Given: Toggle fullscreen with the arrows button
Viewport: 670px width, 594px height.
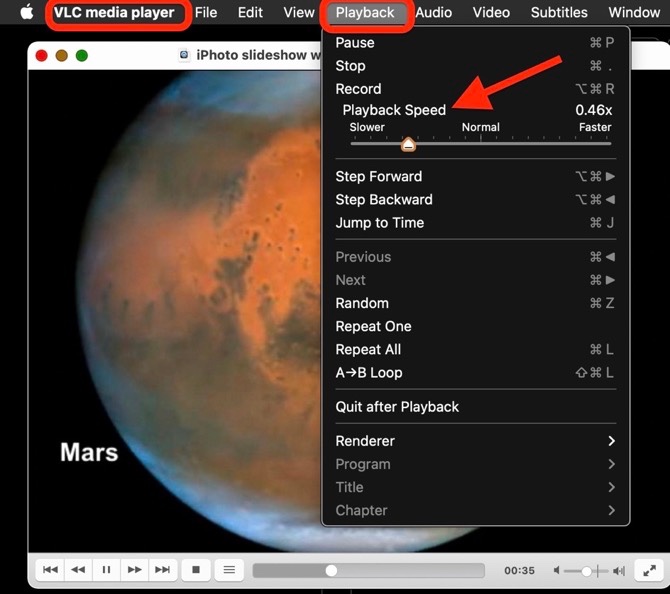Looking at the screenshot, I should pyautogui.click(x=649, y=570).
